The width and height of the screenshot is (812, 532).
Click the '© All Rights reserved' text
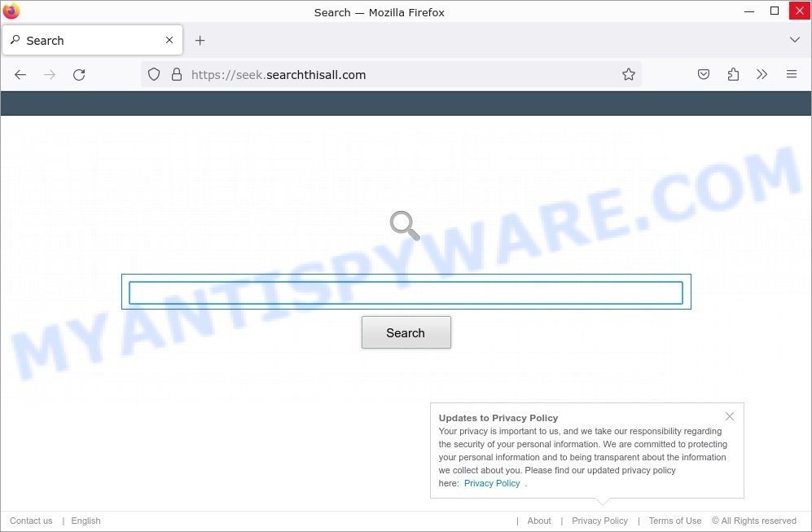tap(754, 521)
